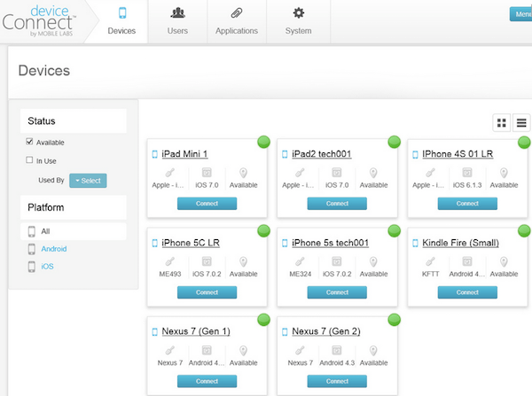532x396 pixels.
Task: Click location pin icon on iPad Mini 1 card
Action: [x=243, y=173]
